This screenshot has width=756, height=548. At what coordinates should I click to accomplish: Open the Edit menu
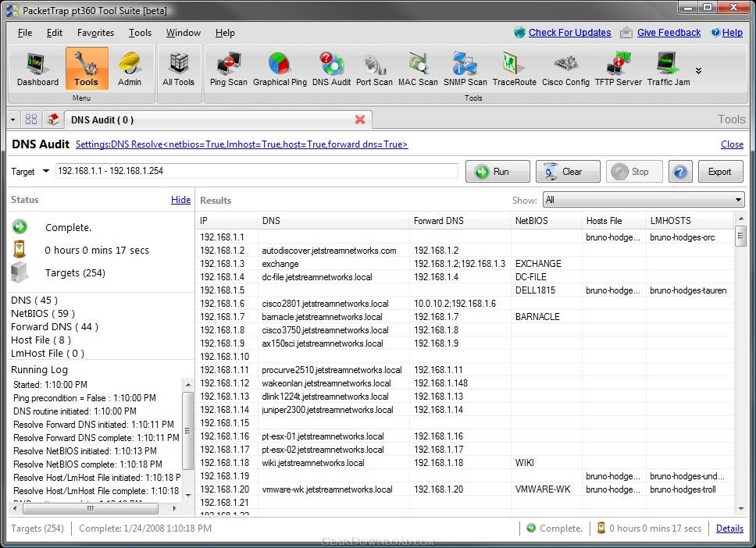tap(55, 33)
